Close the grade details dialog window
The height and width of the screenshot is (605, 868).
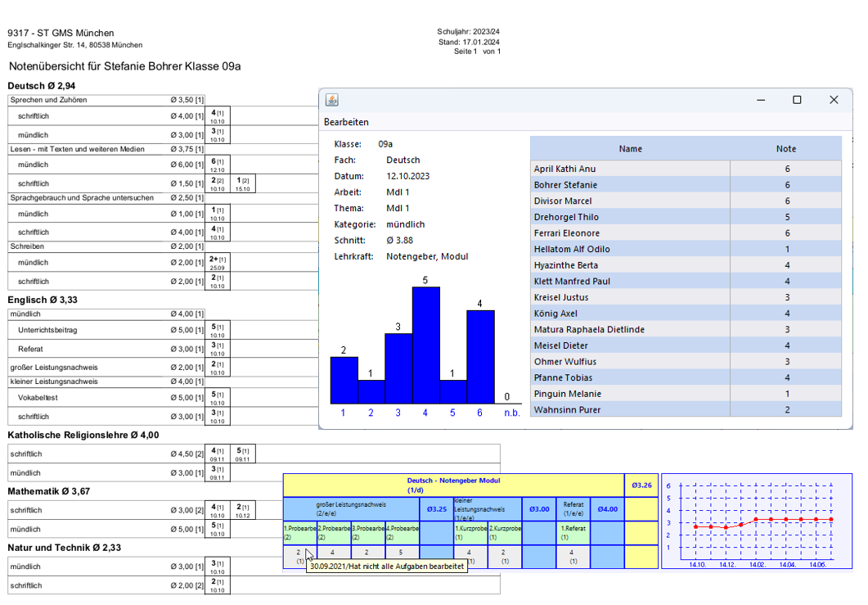coord(834,100)
